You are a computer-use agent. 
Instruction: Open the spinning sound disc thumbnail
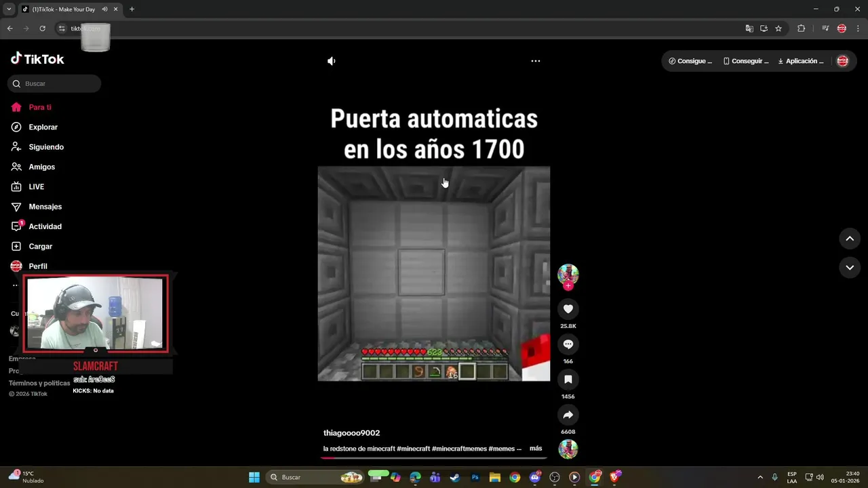click(x=568, y=449)
